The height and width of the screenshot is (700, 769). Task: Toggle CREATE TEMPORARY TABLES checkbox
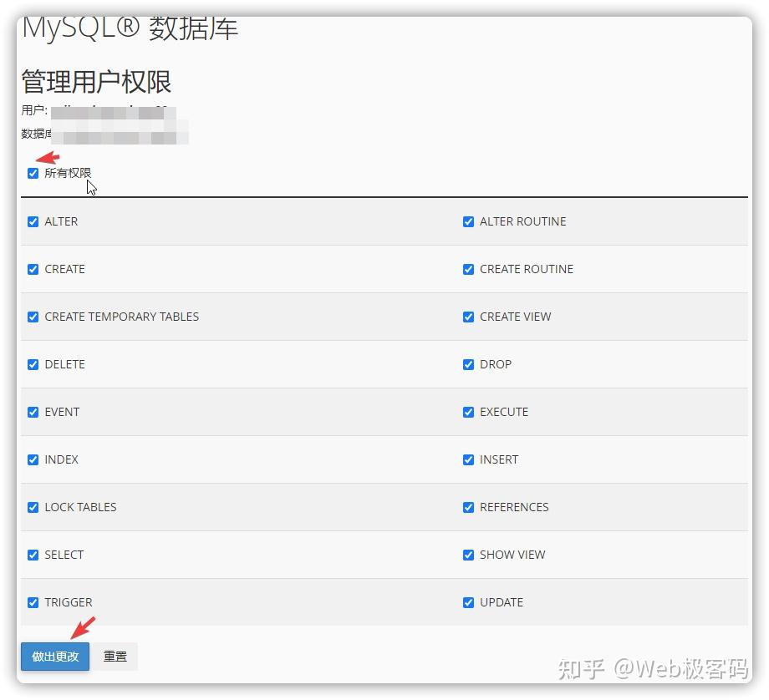pyautogui.click(x=33, y=317)
